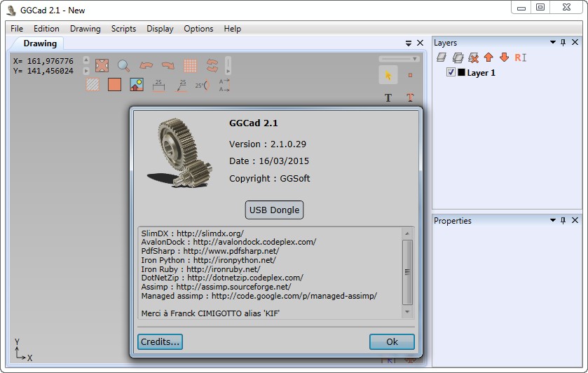Click the rename layer RI icon

click(521, 57)
